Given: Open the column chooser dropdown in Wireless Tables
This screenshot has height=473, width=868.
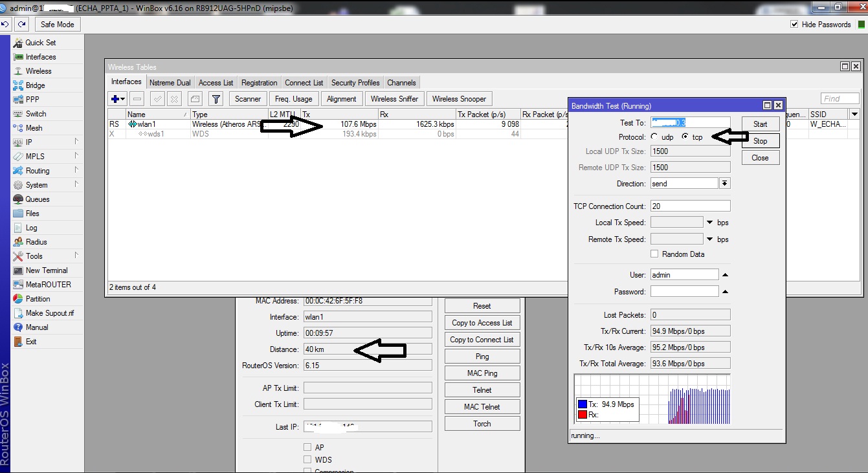Looking at the screenshot, I should point(854,115).
